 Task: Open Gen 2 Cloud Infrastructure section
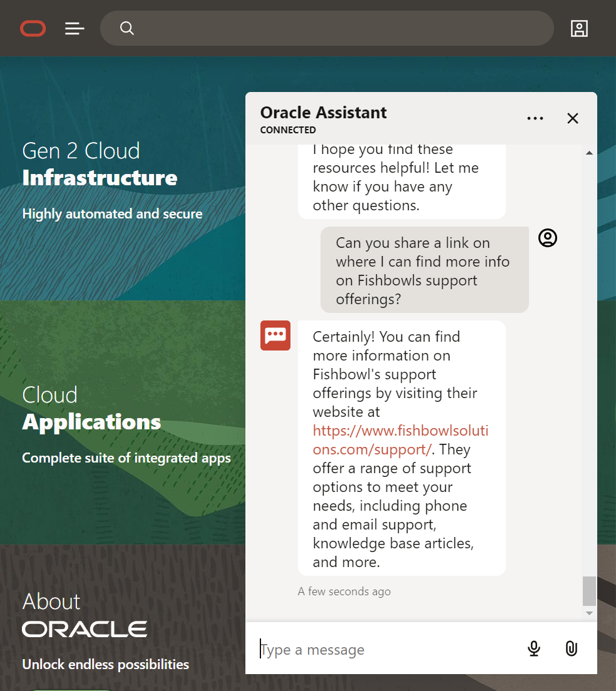(x=100, y=164)
